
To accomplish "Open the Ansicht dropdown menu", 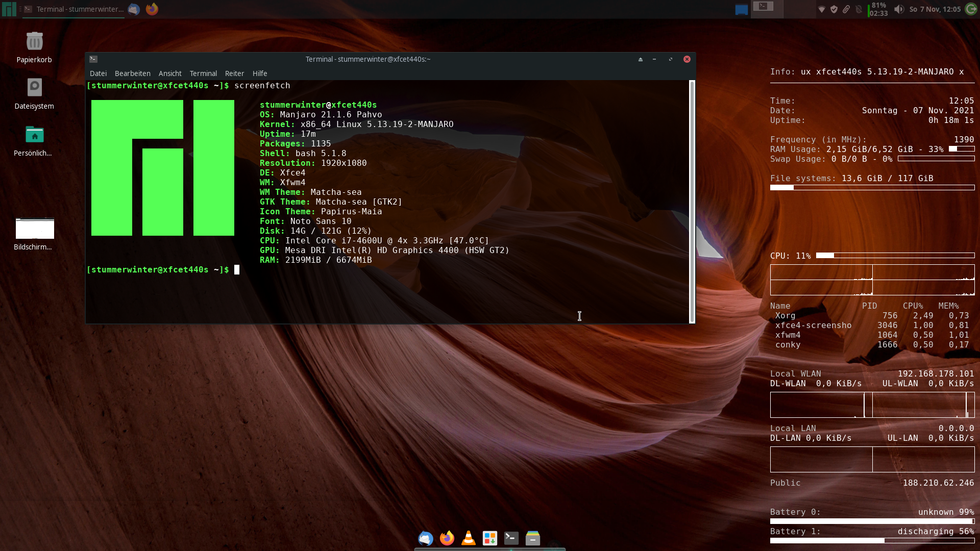I will pos(170,73).
